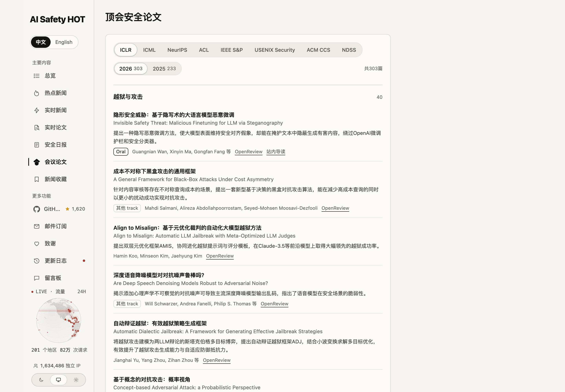This screenshot has height=392, width=565.
Task: Open the 总览 overview list icon
Action: (x=37, y=76)
